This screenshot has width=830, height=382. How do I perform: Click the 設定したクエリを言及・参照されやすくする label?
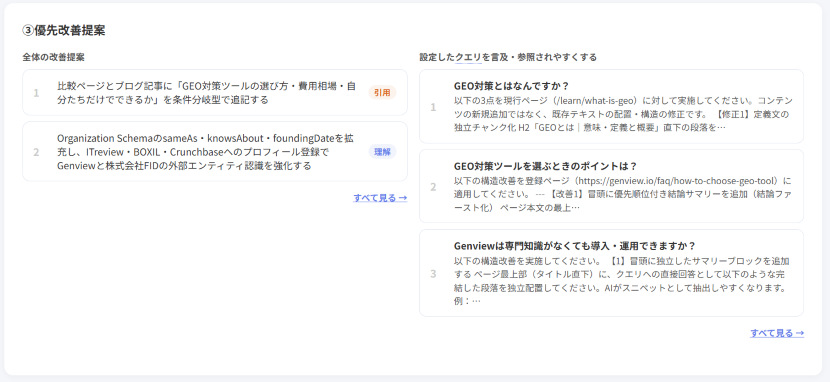(508, 57)
